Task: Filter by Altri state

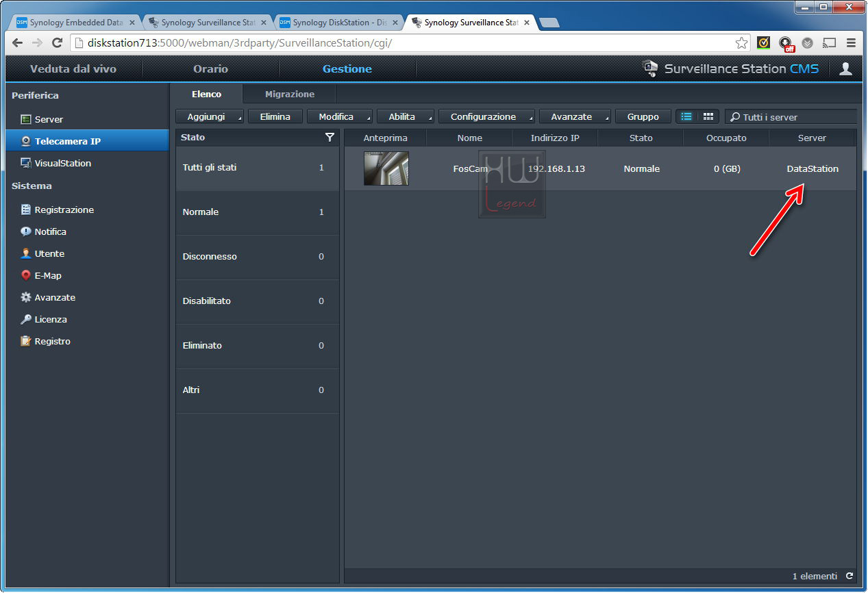Action: tap(258, 391)
